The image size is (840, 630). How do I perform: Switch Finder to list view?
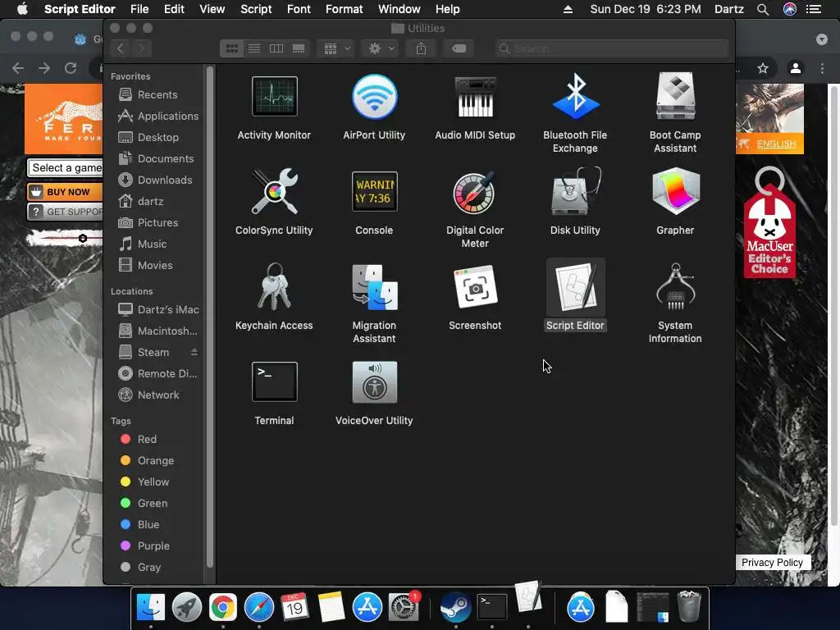254,48
